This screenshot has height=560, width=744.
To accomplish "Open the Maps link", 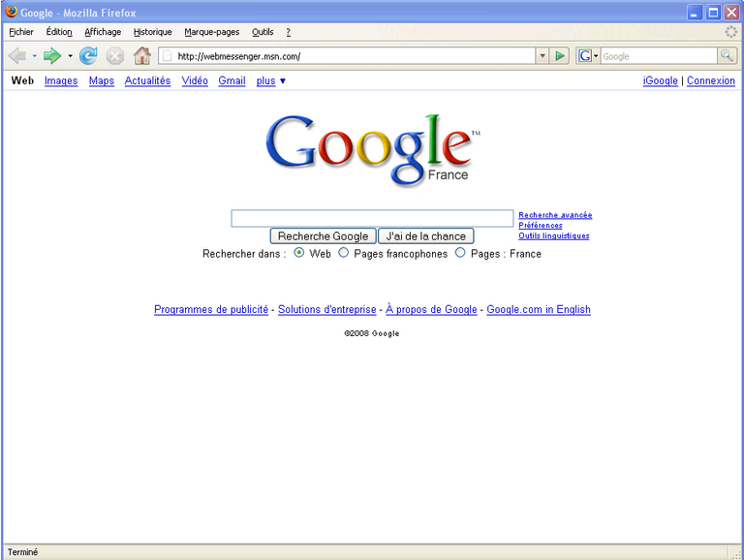I will click(102, 80).
